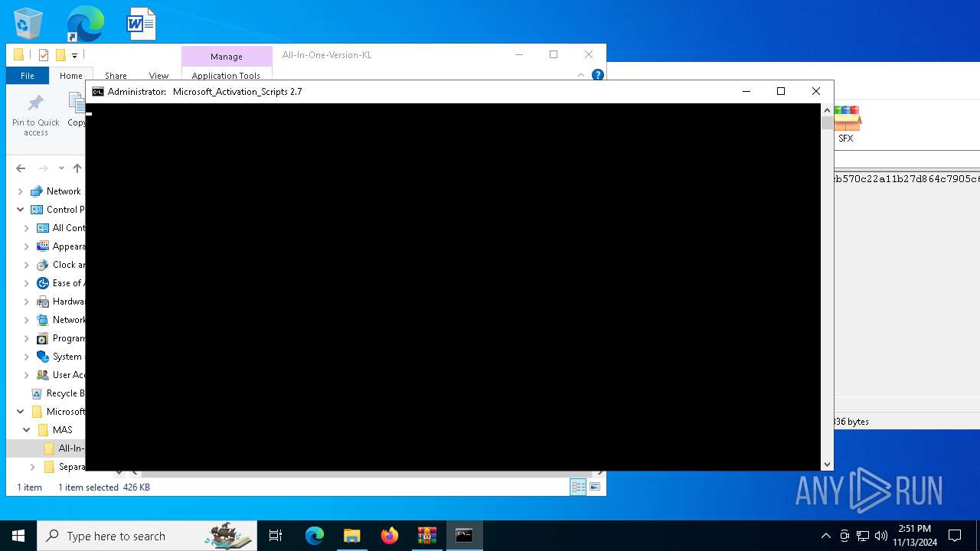Screen dimensions: 980x551
Task: Expand the Network tree node
Action: point(21,191)
